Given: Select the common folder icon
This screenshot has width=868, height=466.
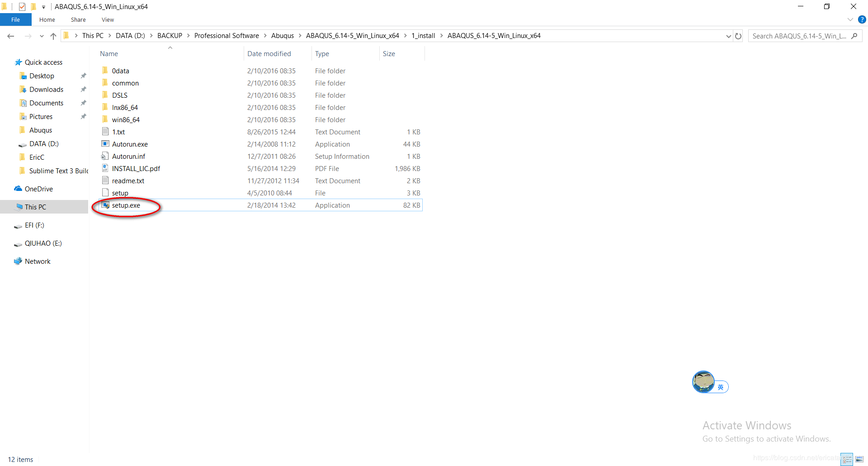Looking at the screenshot, I should pos(105,83).
